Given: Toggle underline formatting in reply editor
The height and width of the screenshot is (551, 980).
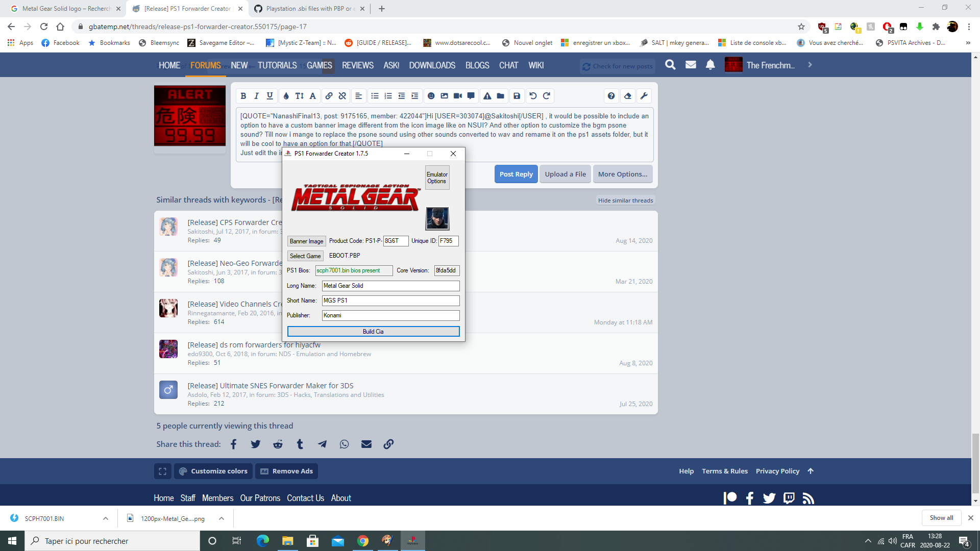Looking at the screenshot, I should (x=270, y=96).
